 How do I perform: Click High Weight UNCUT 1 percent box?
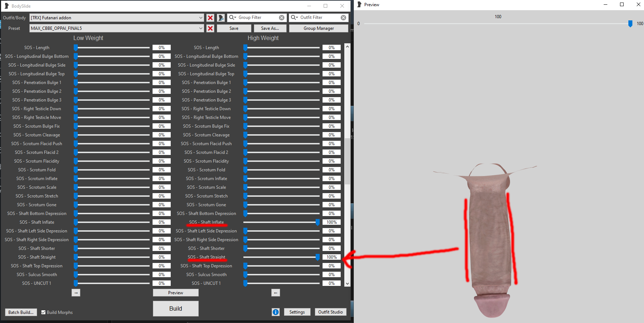(332, 283)
